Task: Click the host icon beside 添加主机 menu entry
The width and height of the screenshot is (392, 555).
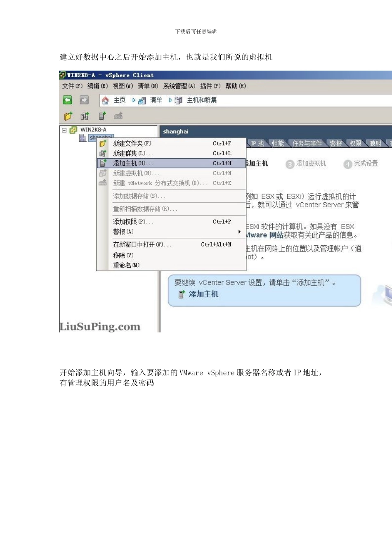Action: click(x=103, y=163)
